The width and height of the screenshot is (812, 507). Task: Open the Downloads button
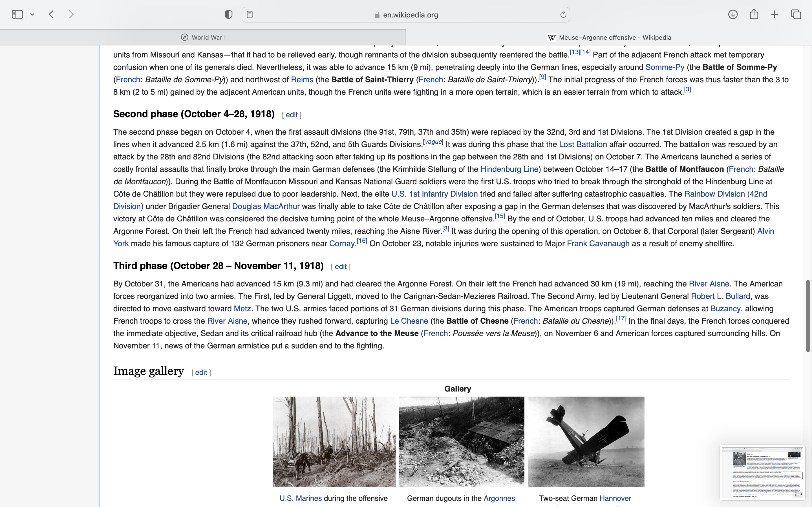point(733,14)
